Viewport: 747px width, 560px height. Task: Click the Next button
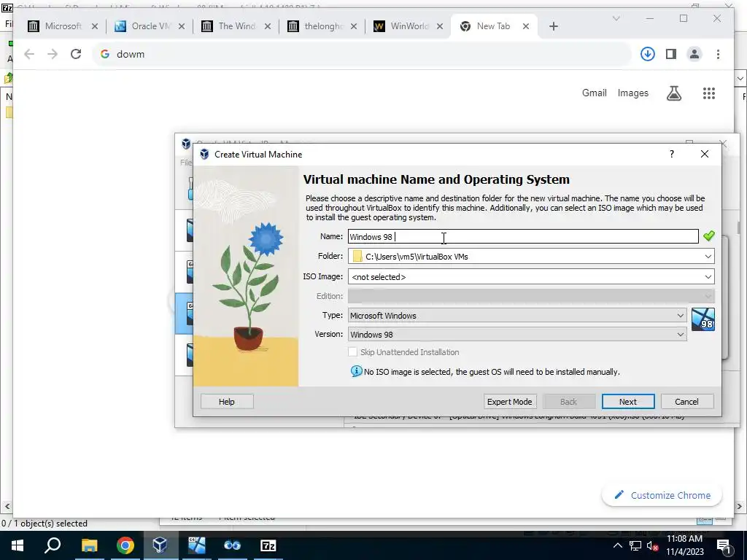coord(628,402)
